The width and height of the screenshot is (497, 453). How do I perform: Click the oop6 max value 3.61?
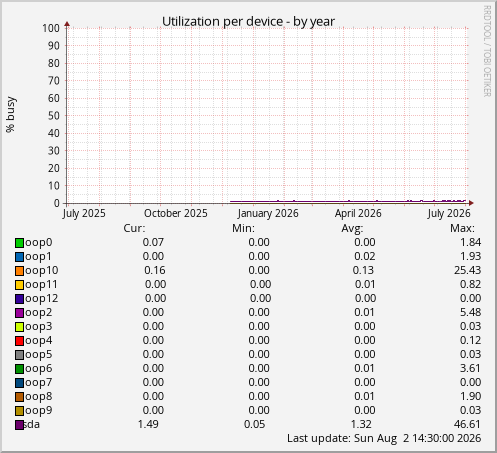coord(470,368)
